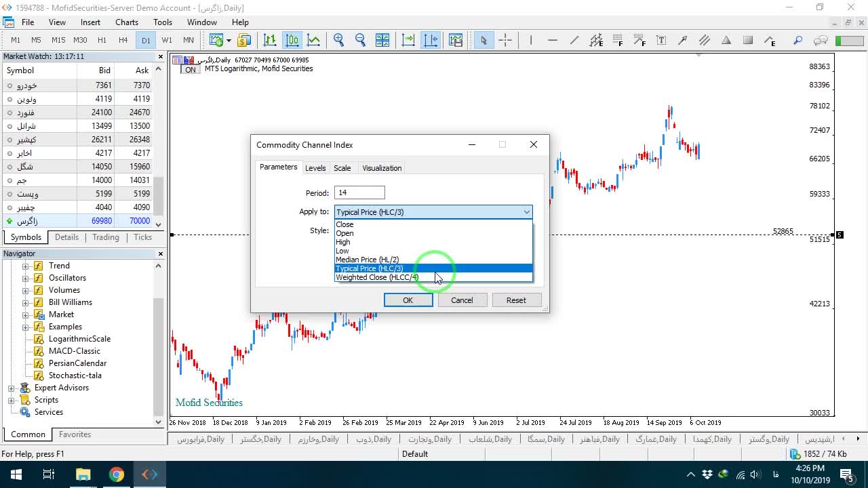This screenshot has height=488, width=868.
Task: Switch to H4 timeframe
Action: [123, 40]
